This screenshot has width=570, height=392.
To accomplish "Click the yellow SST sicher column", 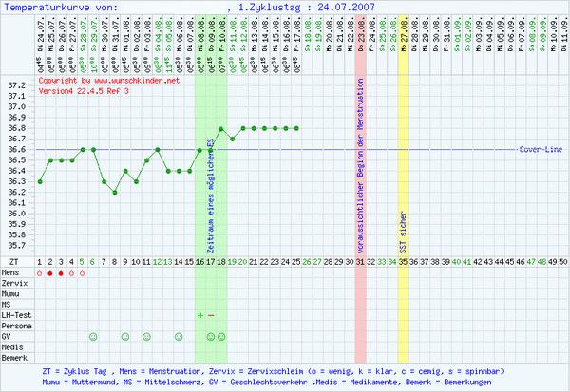I will [403, 171].
